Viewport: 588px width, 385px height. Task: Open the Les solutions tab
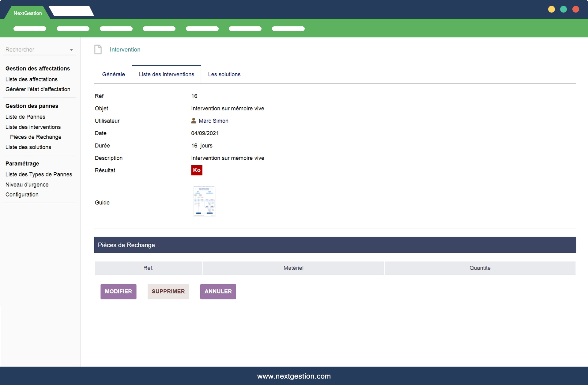click(224, 74)
